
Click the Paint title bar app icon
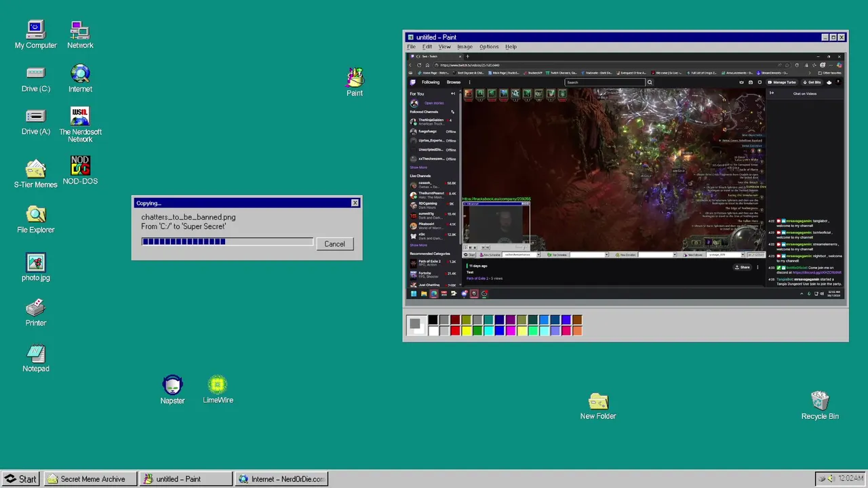(410, 37)
